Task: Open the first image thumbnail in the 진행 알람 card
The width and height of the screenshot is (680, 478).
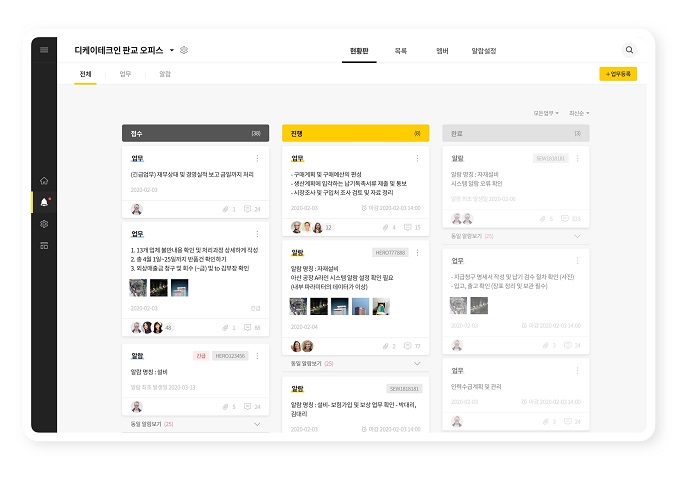Action: pyautogui.click(x=299, y=306)
